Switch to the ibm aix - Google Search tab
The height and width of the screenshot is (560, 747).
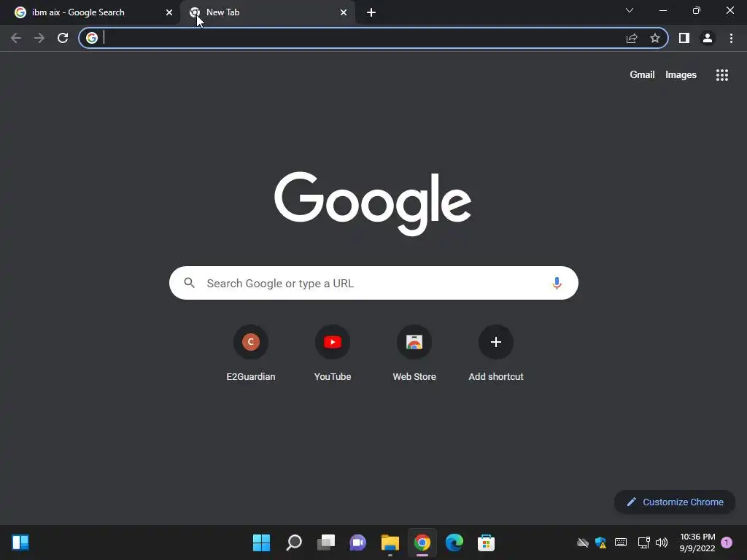click(90, 12)
